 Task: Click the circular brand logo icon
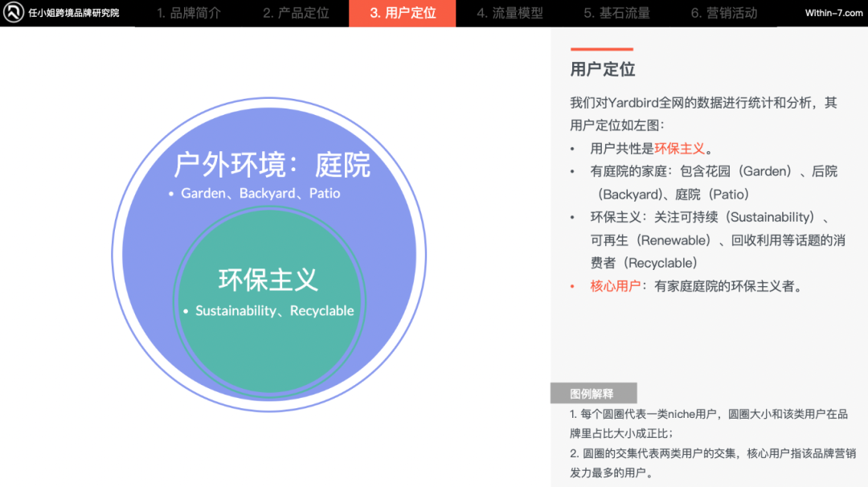coord(14,12)
